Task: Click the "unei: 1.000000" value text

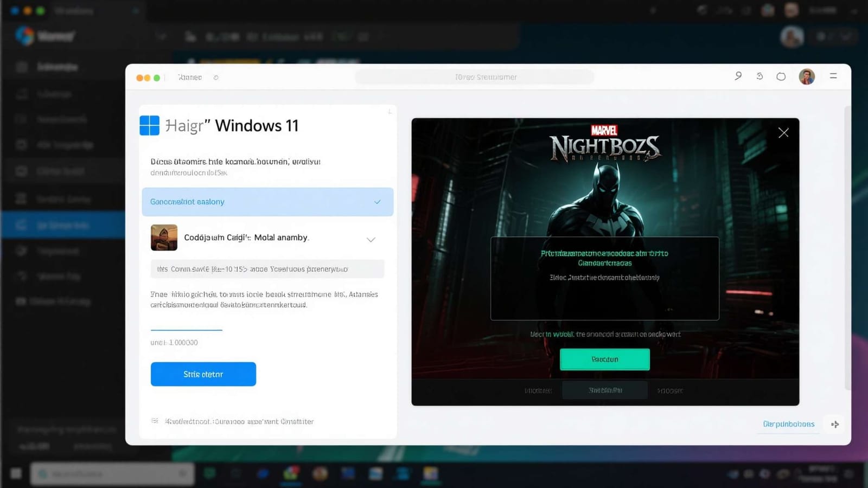Action: [174, 343]
